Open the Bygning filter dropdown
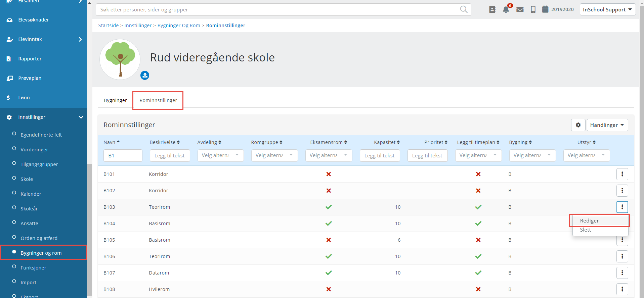The image size is (644, 298). coord(532,155)
